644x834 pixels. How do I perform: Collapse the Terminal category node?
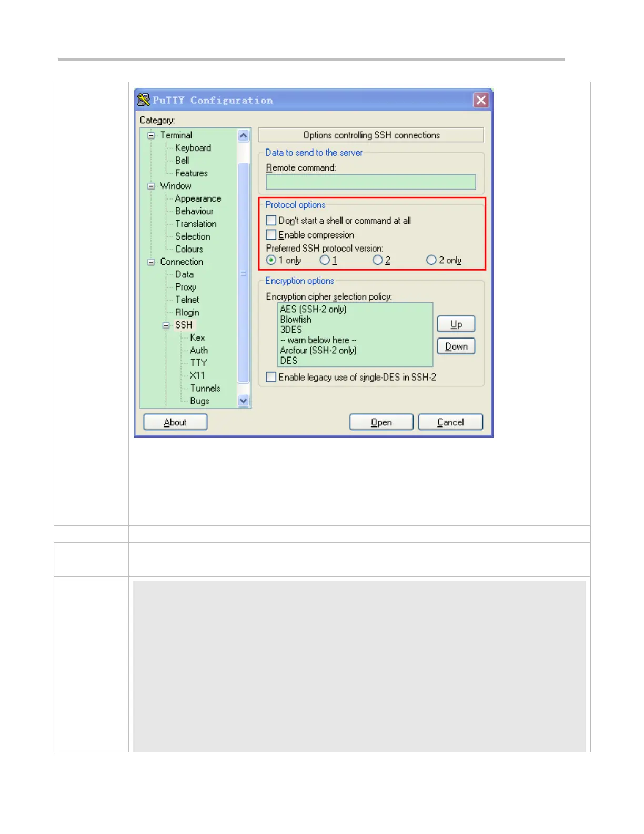[x=151, y=135]
